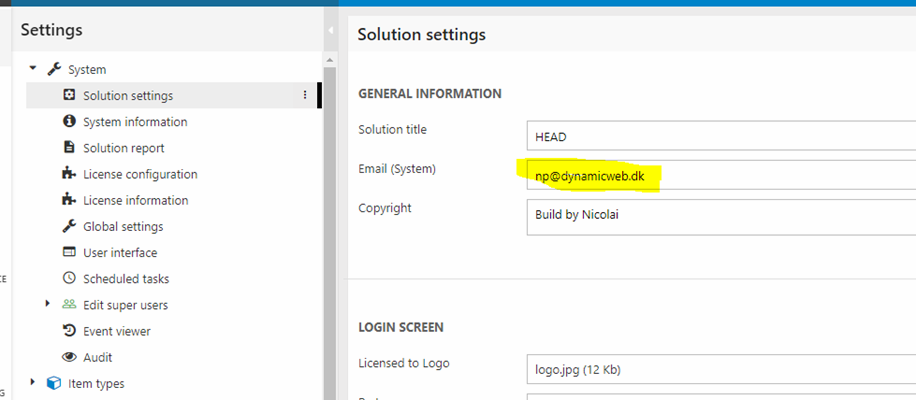Click the Audit eye icon
The height and width of the screenshot is (400, 916).
69,357
